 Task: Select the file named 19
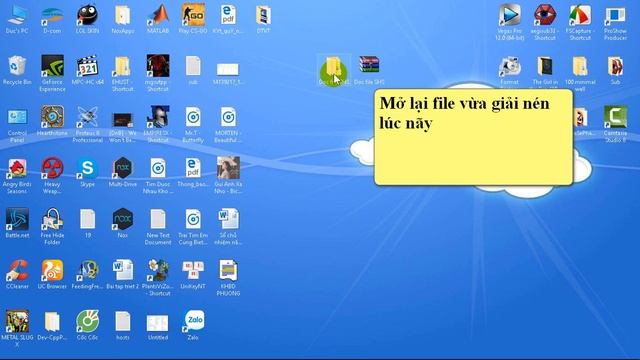(87, 223)
